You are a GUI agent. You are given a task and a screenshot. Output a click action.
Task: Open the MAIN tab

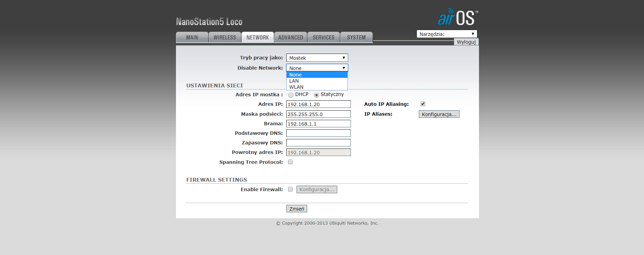click(x=192, y=38)
